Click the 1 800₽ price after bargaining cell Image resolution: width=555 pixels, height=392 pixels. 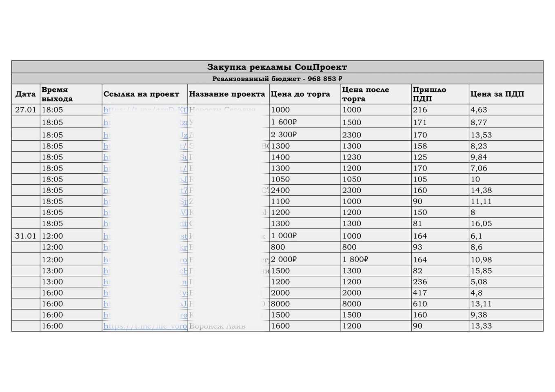point(376,259)
